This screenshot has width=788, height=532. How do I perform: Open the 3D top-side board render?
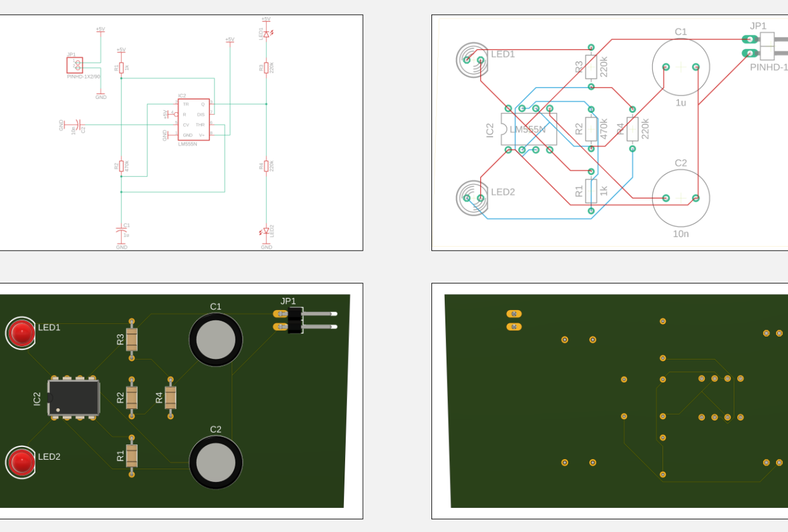pyautogui.click(x=181, y=401)
